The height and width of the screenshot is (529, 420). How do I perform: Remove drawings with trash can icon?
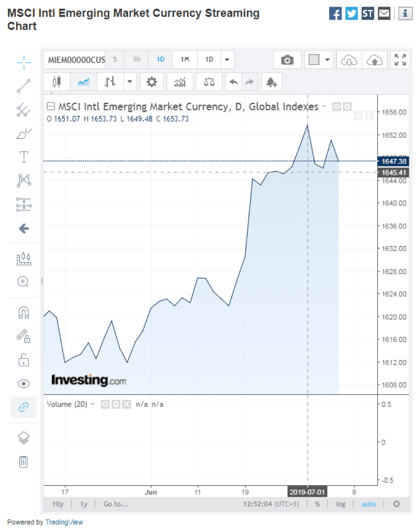click(x=23, y=461)
